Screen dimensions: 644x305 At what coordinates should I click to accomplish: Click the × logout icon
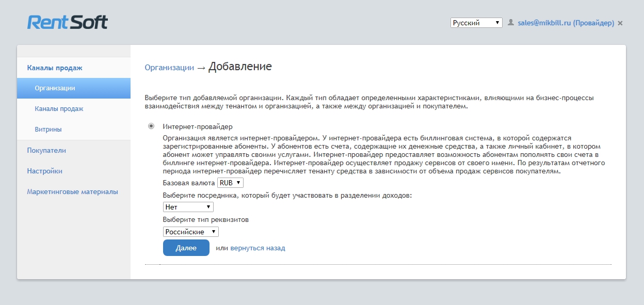click(x=620, y=23)
